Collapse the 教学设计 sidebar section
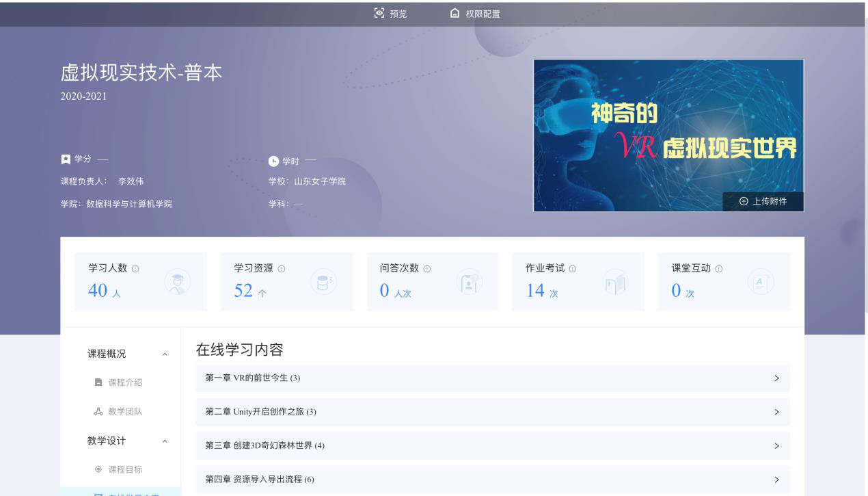Screen dimensions: 868x496 click(163, 441)
